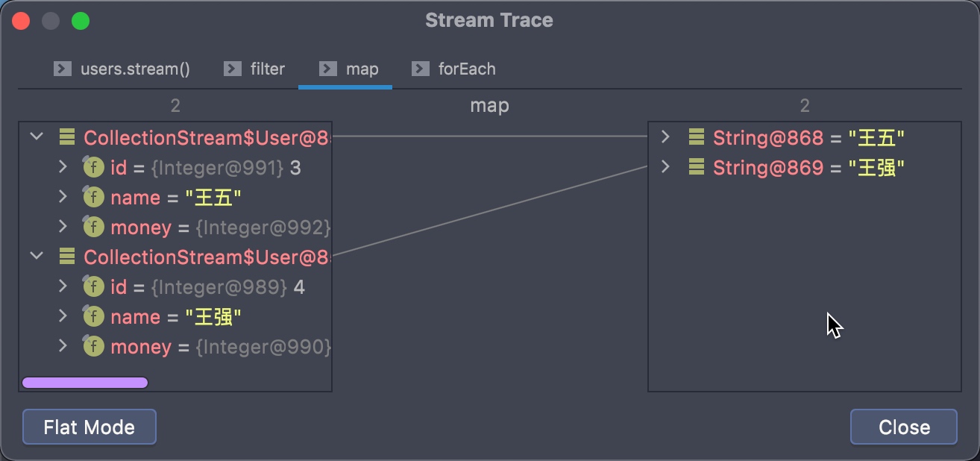Switch to the users.stream() tab
980x461 pixels.
coord(122,69)
